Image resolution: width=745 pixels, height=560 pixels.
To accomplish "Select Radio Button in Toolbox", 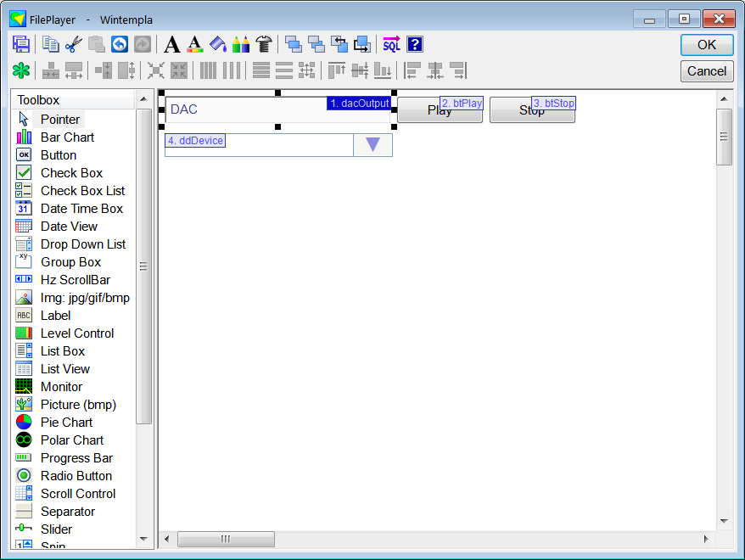I will pos(76,476).
